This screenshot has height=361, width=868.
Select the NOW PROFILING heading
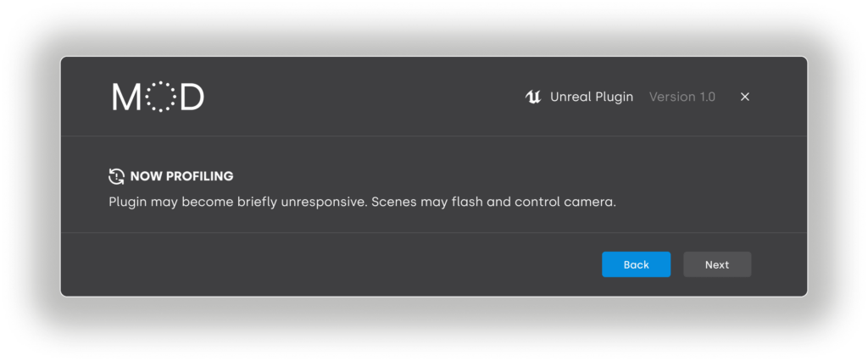tap(181, 176)
